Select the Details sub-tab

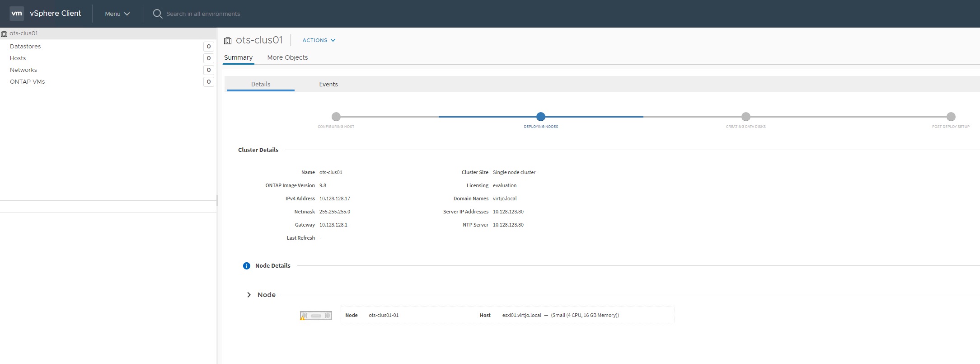[x=261, y=84]
